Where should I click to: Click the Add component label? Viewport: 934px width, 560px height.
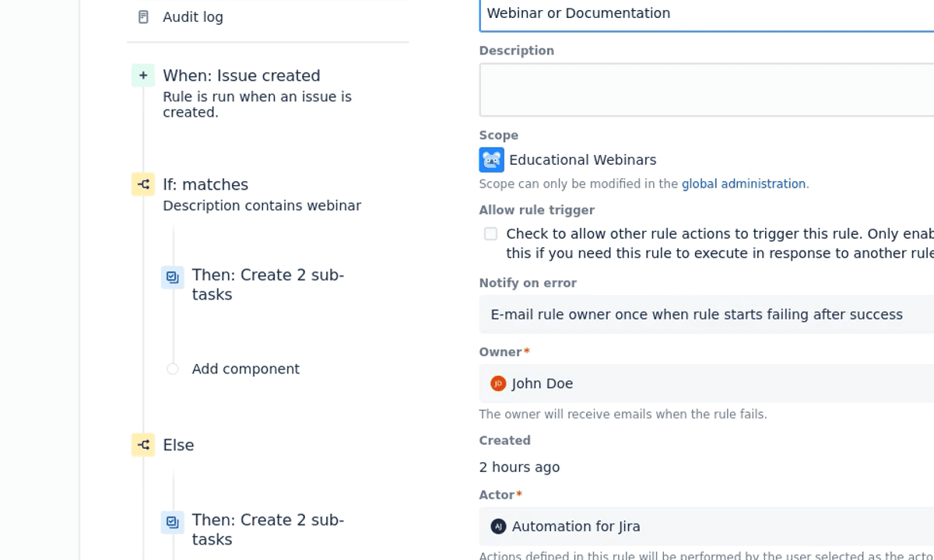pos(246,369)
